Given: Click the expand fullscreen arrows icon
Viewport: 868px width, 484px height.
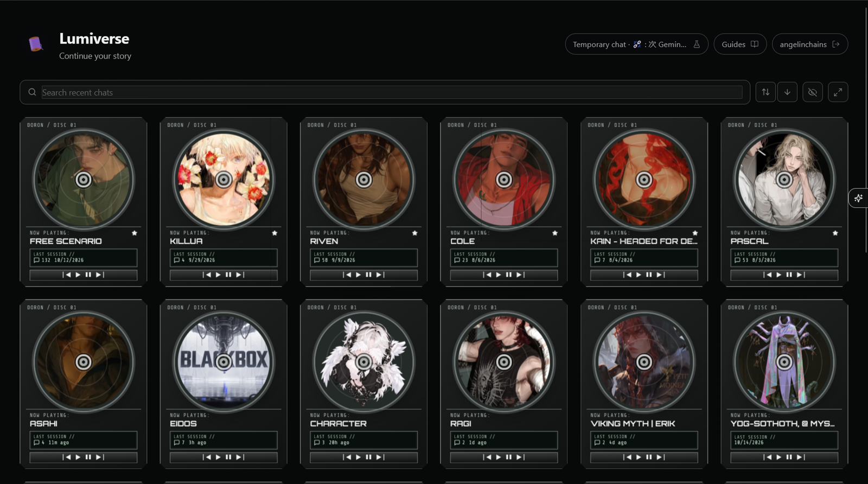Looking at the screenshot, I should [x=838, y=92].
